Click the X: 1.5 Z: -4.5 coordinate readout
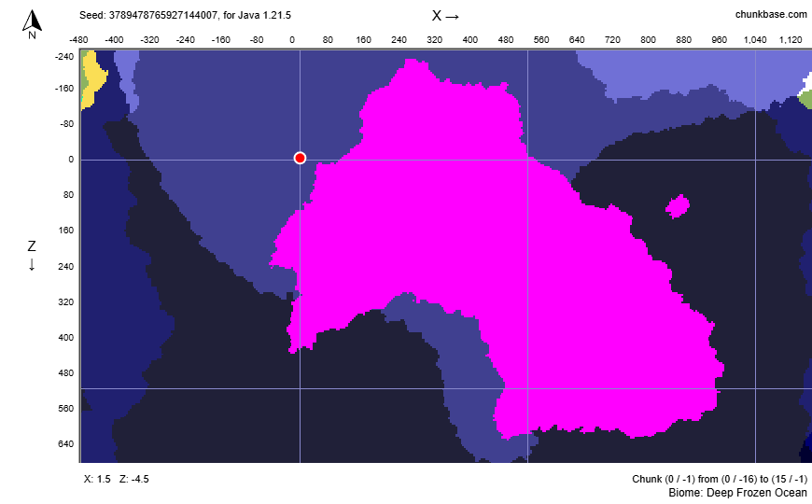This screenshot has height=504, width=812. click(117, 479)
